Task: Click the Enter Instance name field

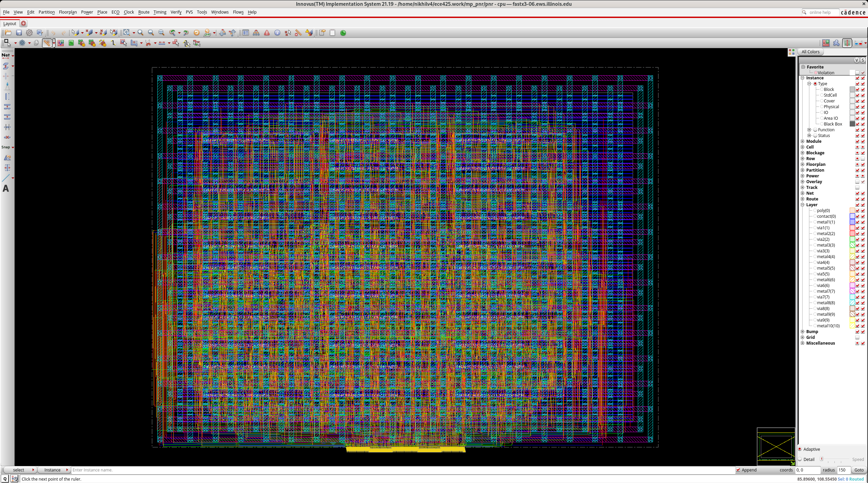Action: 403,470
